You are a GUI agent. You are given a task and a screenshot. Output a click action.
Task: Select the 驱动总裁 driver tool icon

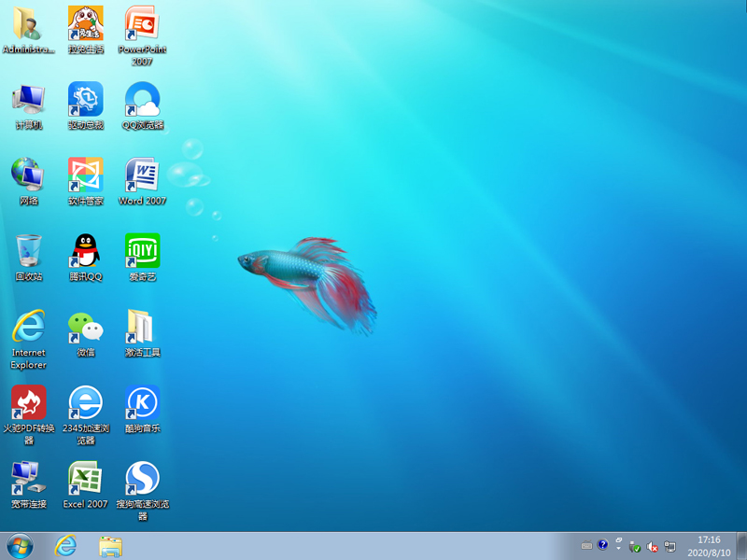(x=85, y=99)
